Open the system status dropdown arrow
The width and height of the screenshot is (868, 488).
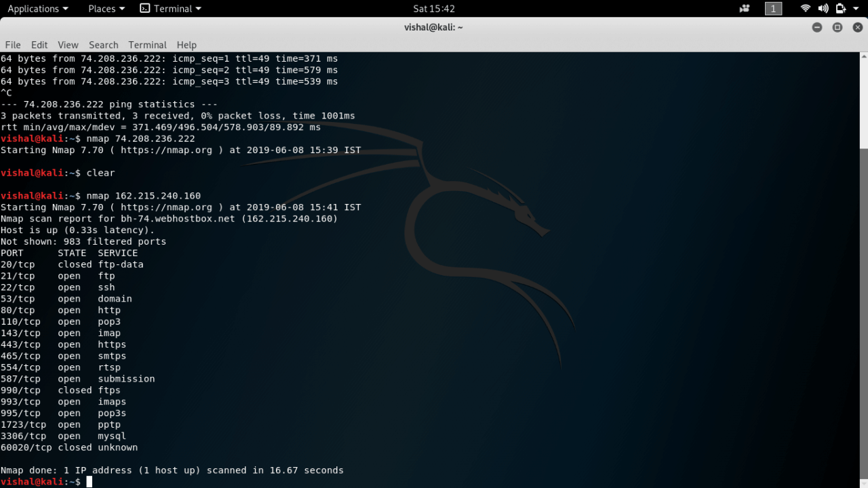pyautogui.click(x=856, y=8)
